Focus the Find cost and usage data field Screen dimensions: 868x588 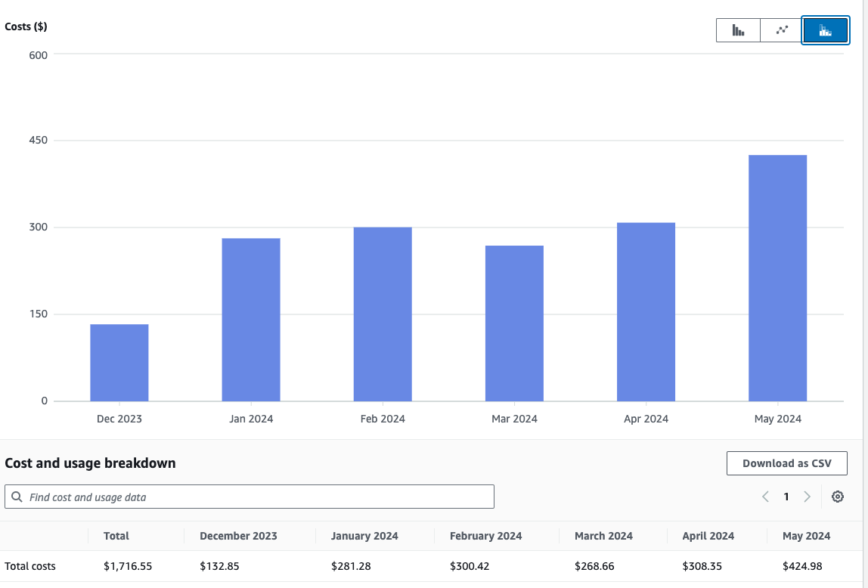[257, 497]
